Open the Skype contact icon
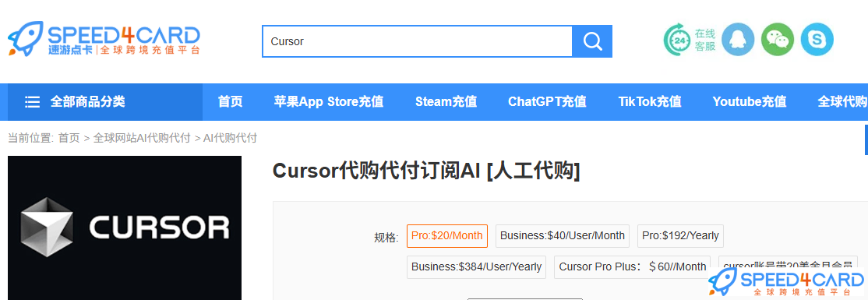 [817, 39]
